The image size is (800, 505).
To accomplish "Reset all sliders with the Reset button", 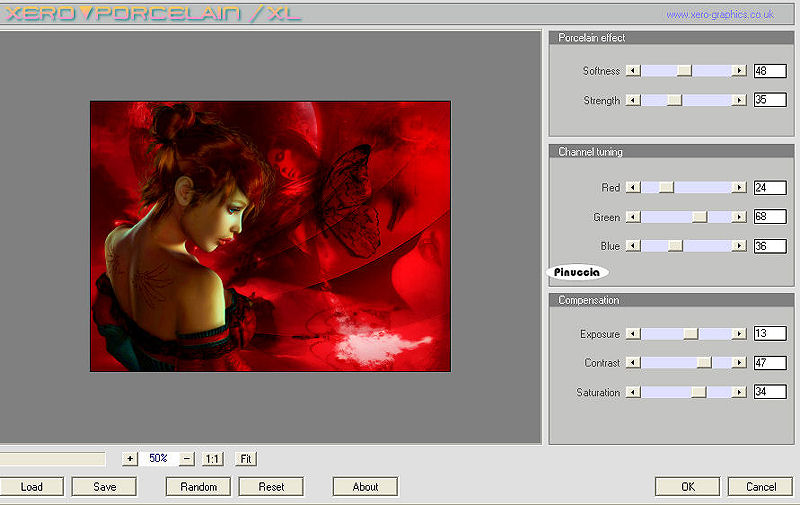I will 271,487.
